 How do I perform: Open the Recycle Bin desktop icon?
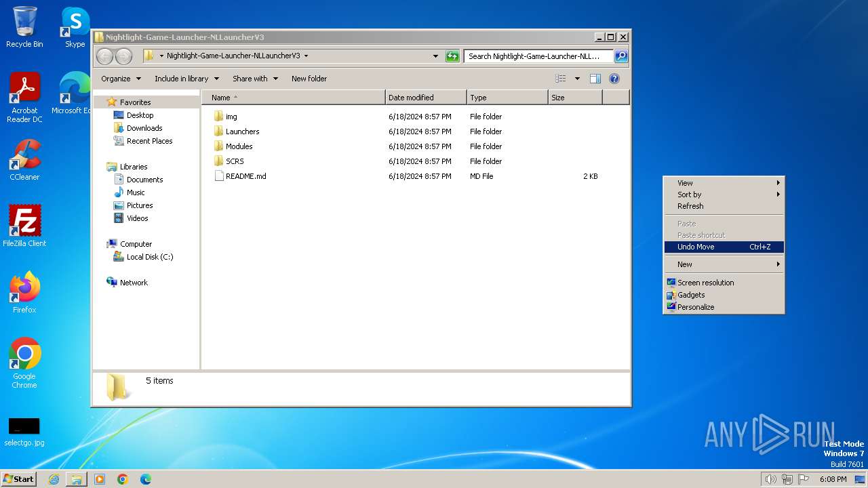[24, 27]
